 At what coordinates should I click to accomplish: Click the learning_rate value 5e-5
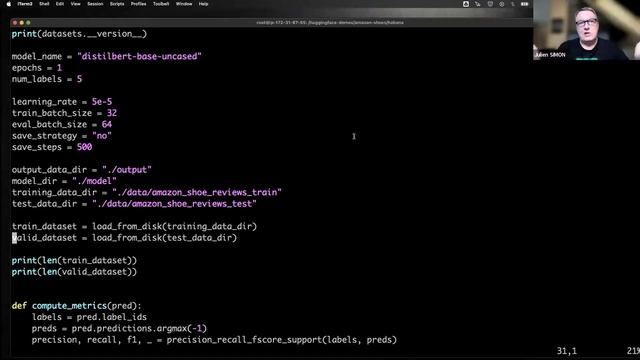(102, 102)
